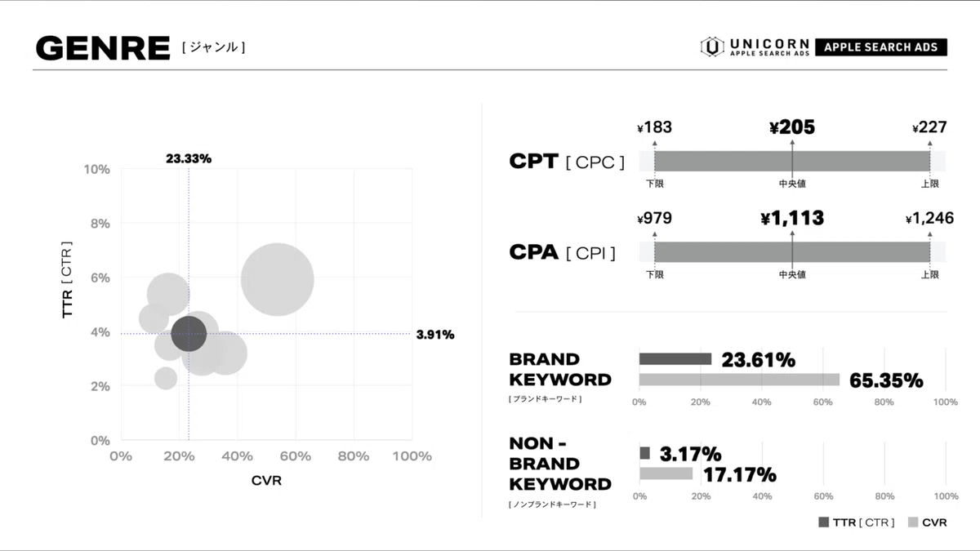980x551 pixels.
Task: Click the Brand Keyword 65.35% CVR bar
Action: [x=739, y=380]
